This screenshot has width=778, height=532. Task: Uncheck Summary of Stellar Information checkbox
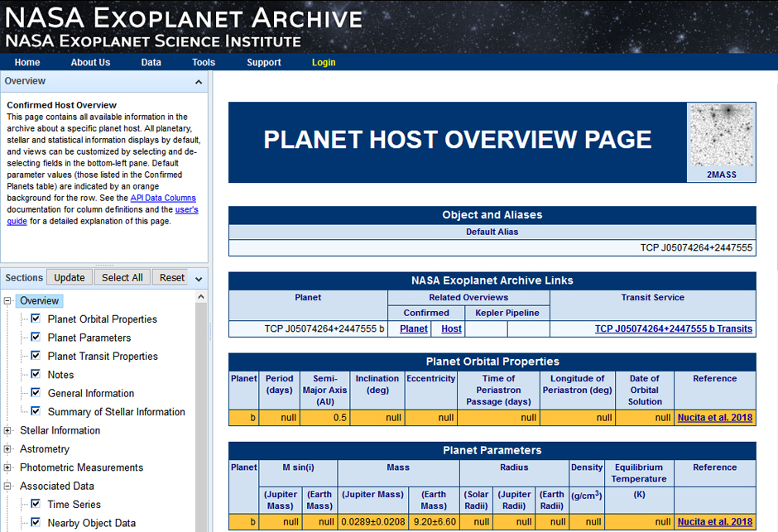(x=36, y=411)
